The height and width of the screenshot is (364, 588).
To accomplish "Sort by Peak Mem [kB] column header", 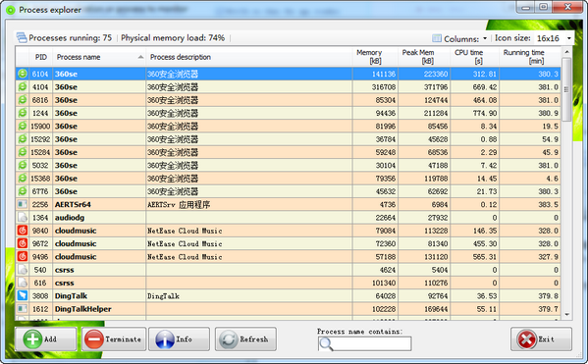I will (424, 57).
